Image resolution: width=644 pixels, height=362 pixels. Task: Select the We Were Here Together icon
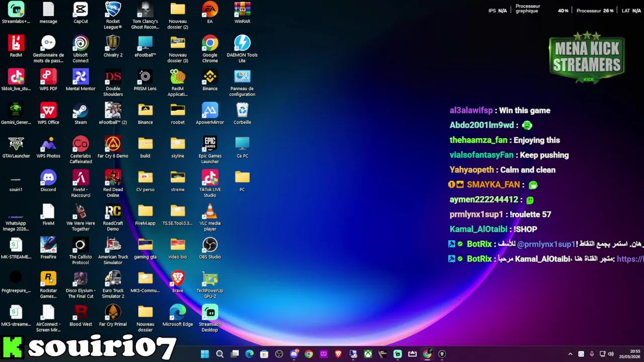click(x=80, y=217)
